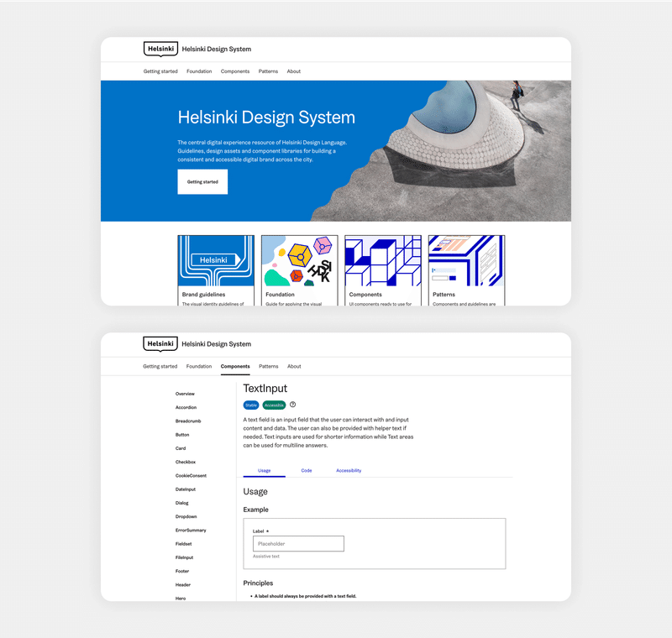
Task: Open Getting started in bottom window navigation
Action: 160,367
